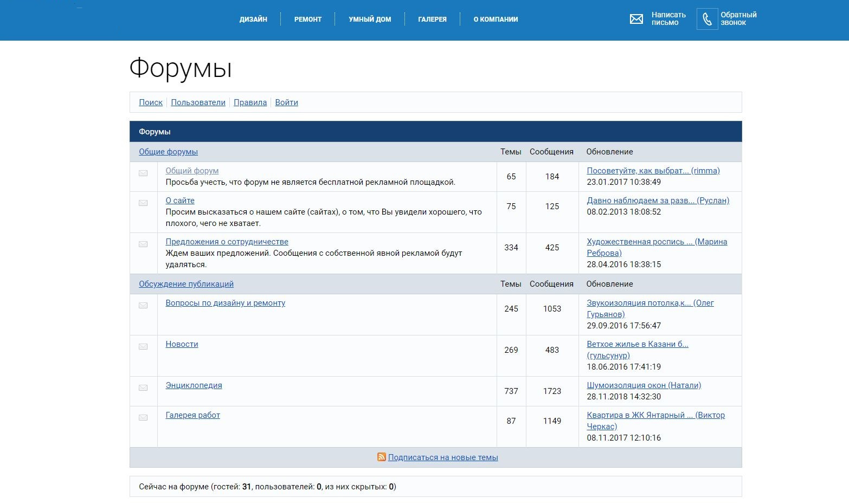Screen dimensions: 849x504
Task: Open the ГАЛЕРЕЯ menu item
Action: point(432,20)
